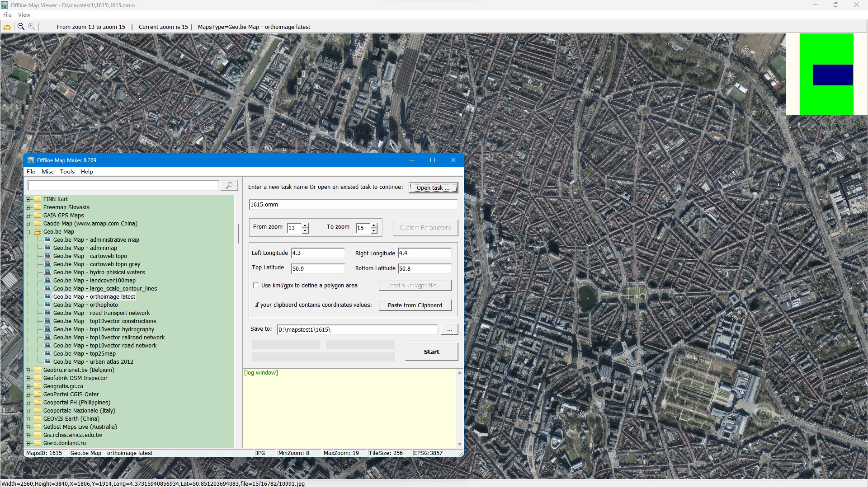Click icon beside top10vector hydrography entry
Viewport: 868px width, 488px height.
tap(47, 329)
